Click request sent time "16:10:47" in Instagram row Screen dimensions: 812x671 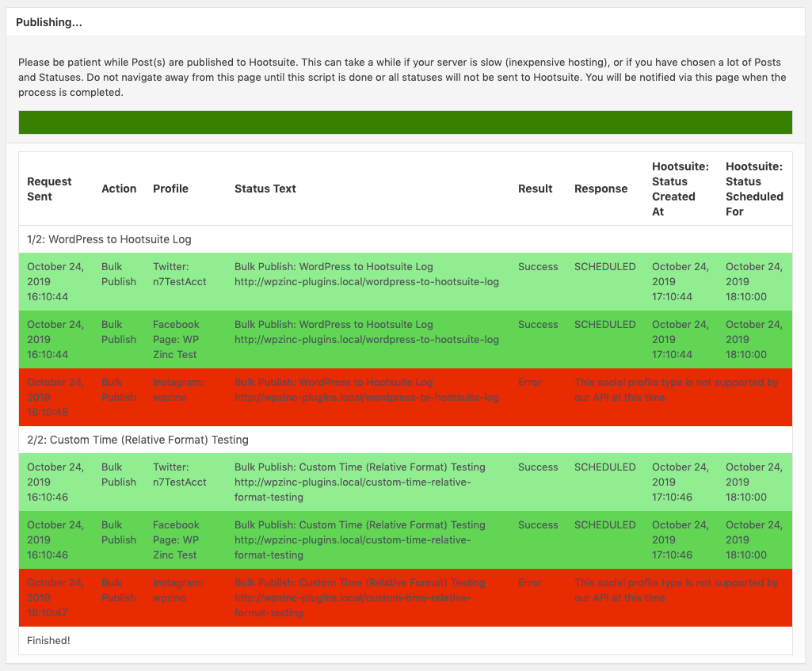coord(48,613)
